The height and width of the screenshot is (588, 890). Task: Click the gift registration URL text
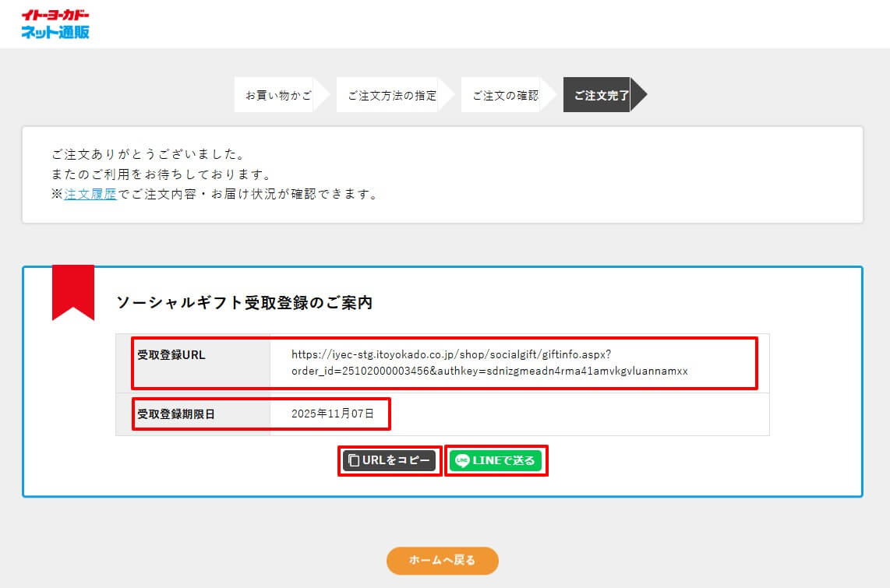pyautogui.click(x=489, y=363)
